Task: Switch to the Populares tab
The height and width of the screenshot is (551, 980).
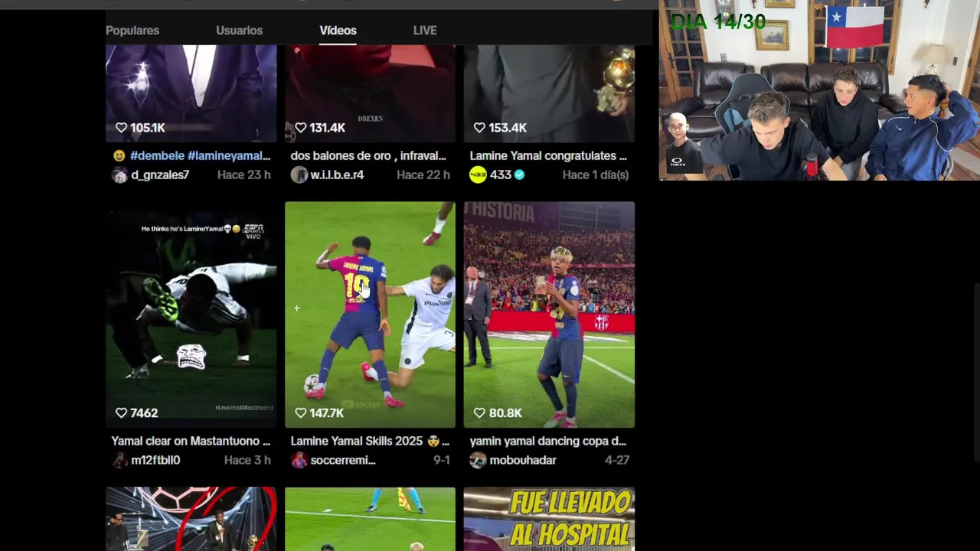Action: (x=132, y=31)
